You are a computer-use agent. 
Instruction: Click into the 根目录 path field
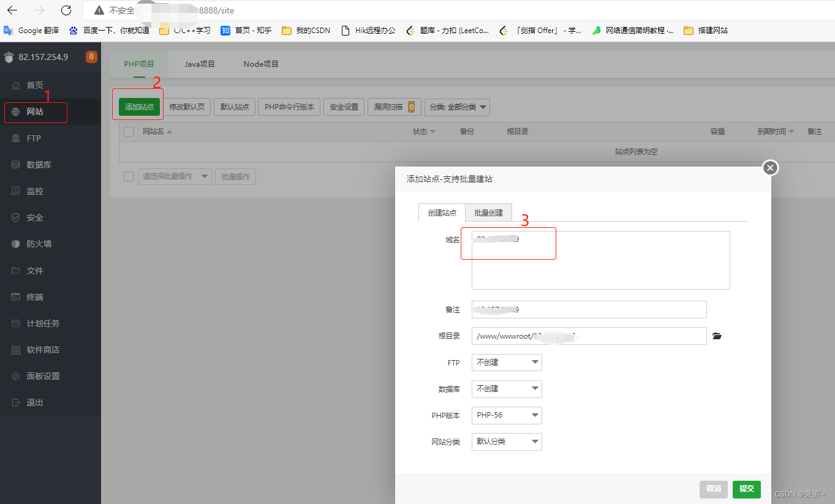coord(589,336)
